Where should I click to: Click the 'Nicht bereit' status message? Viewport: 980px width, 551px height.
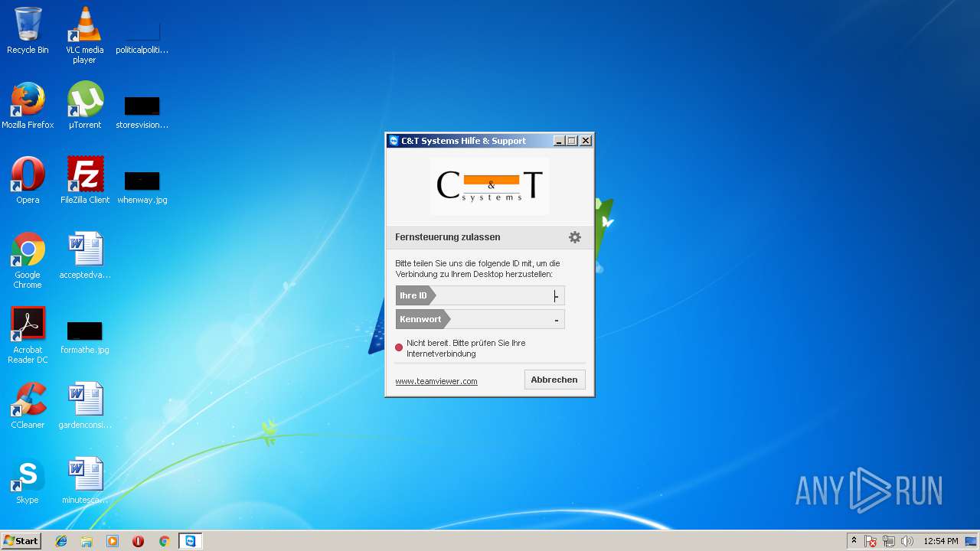466,348
